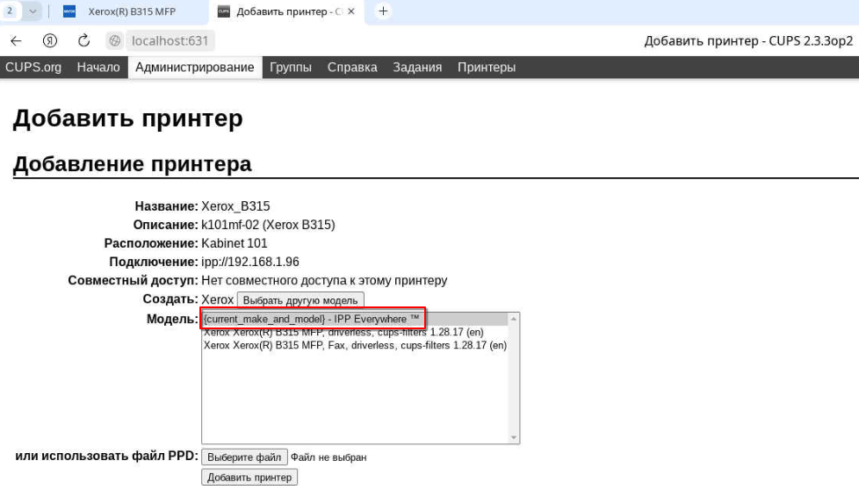Click the tab counter badge showing 2
This screenshot has width=859, height=504.
tap(10, 11)
